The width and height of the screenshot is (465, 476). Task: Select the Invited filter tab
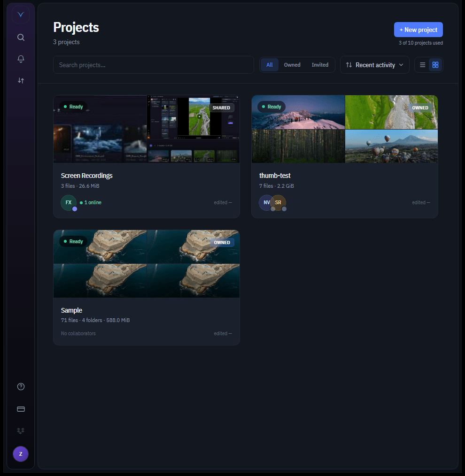pos(320,65)
